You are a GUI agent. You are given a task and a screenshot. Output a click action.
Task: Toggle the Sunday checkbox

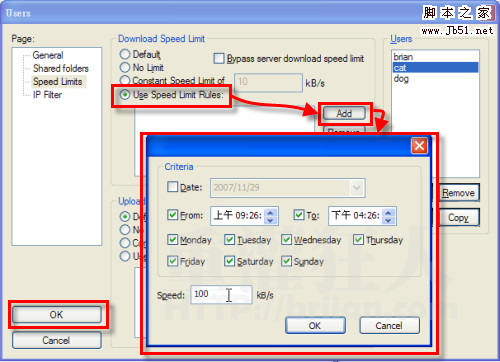point(286,261)
